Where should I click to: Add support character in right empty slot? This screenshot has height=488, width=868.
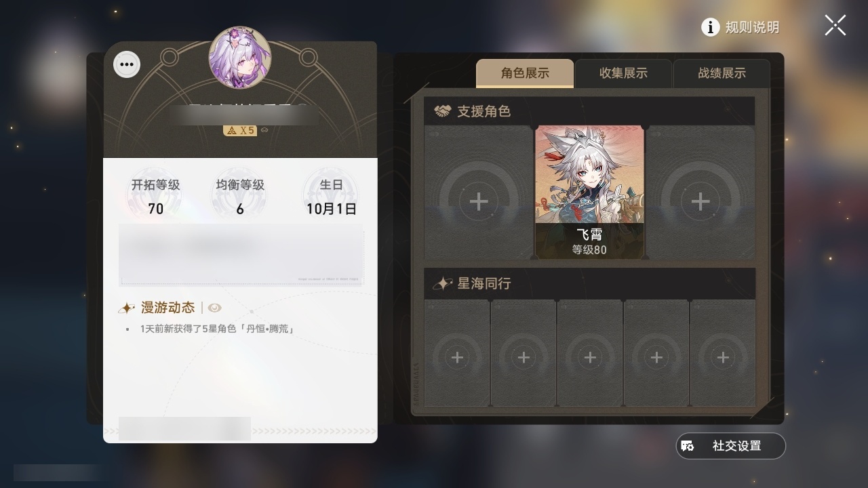tap(701, 201)
